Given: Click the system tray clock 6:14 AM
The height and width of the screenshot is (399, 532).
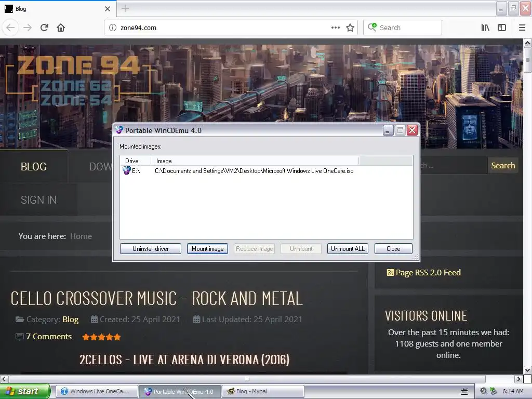Looking at the screenshot, I should (513, 391).
